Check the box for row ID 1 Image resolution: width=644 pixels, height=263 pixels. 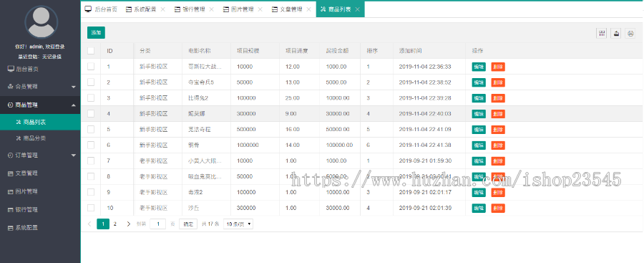(x=91, y=66)
